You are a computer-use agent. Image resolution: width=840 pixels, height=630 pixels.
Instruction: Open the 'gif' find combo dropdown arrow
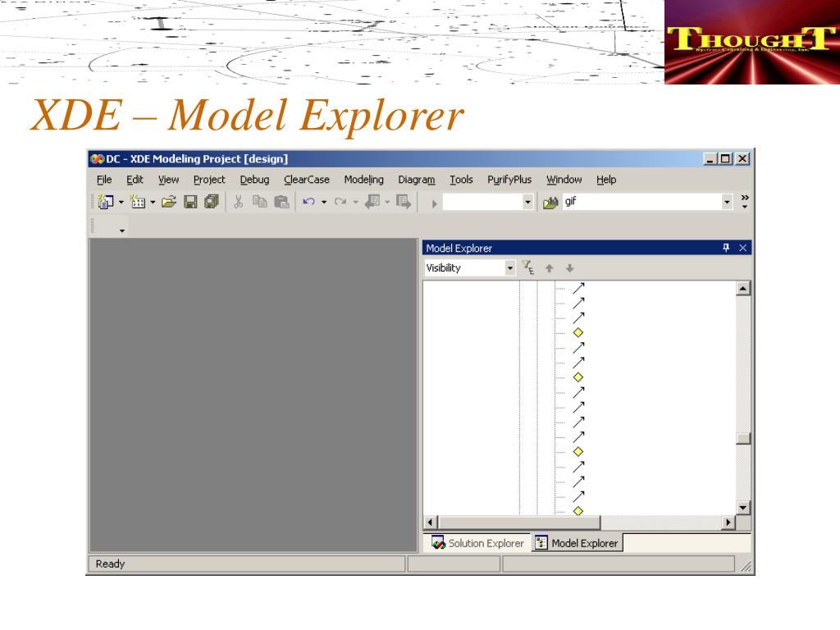[727, 202]
